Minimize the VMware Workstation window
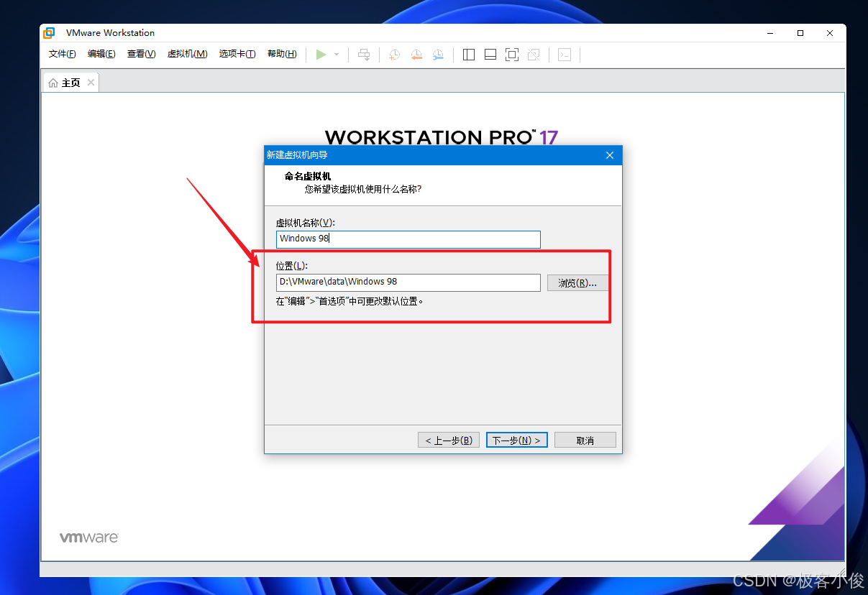Screen dimensions: 868x595 pyautogui.click(x=770, y=33)
